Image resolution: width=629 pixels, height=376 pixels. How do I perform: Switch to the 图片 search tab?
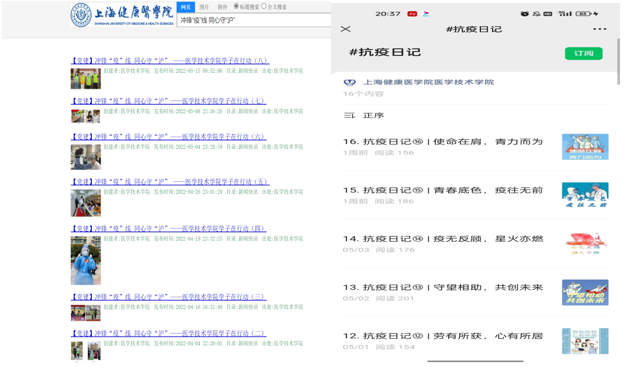204,7
